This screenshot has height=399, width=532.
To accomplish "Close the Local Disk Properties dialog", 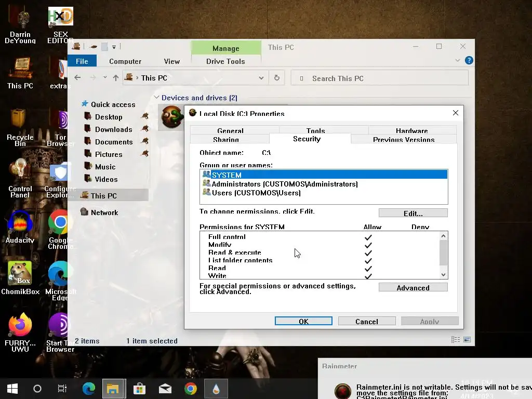I will (456, 113).
